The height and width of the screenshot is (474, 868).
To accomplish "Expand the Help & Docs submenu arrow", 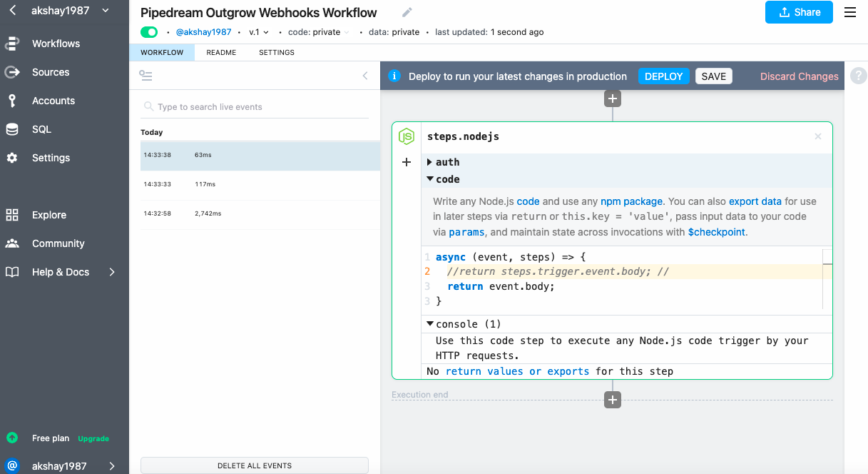I will (112, 272).
